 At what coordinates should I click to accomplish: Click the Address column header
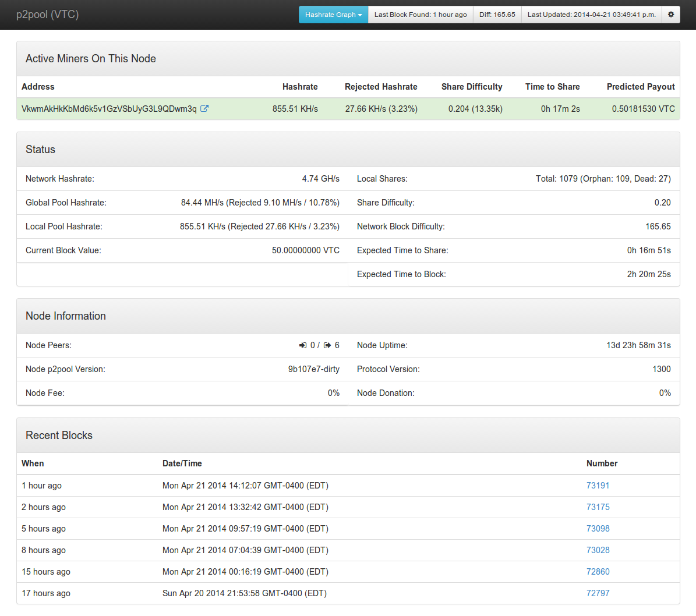click(38, 87)
